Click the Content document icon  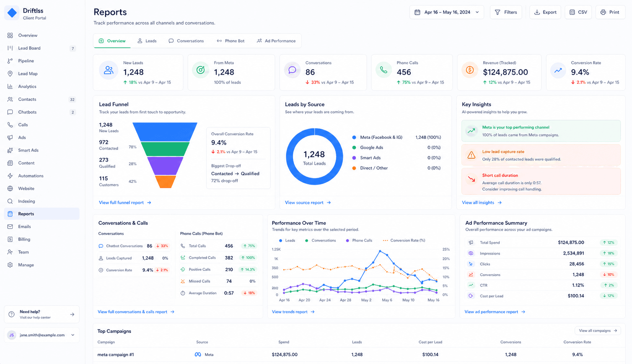click(x=10, y=163)
